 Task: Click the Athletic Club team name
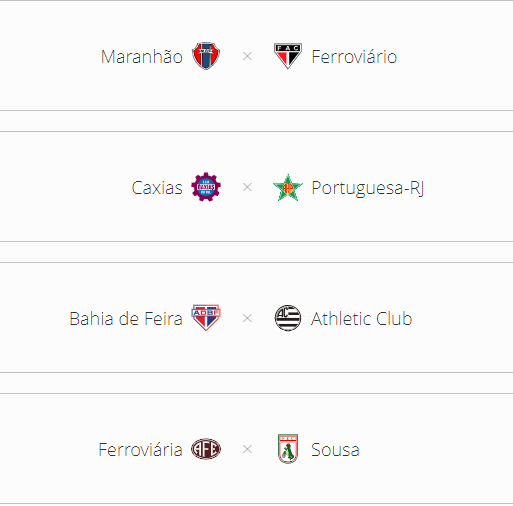coord(362,318)
